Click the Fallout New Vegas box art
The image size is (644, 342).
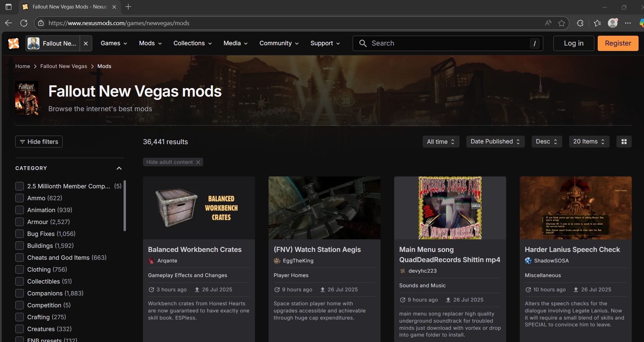(27, 98)
